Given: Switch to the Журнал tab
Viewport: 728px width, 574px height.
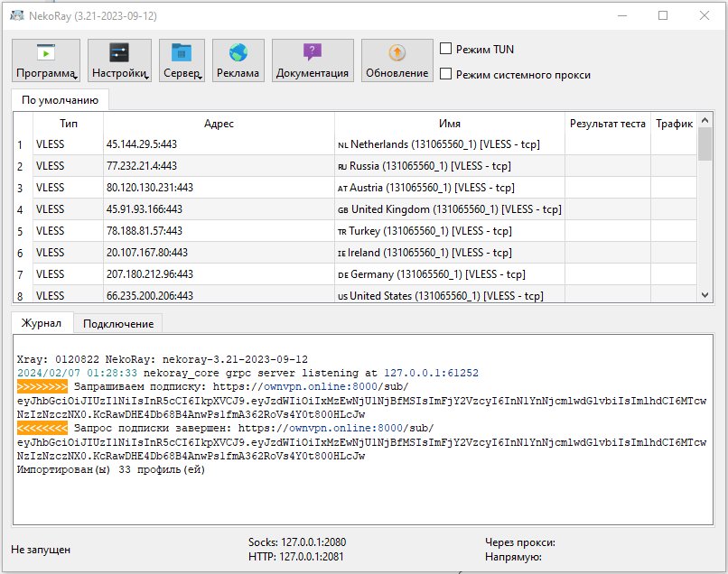Looking at the screenshot, I should 42,323.
